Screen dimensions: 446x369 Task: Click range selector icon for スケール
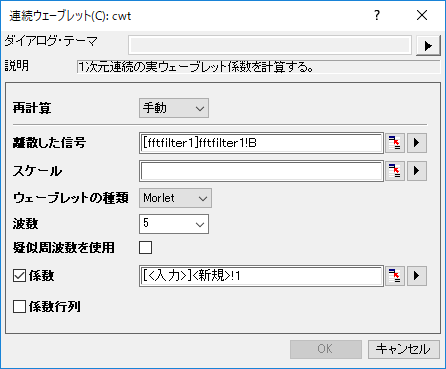(395, 171)
